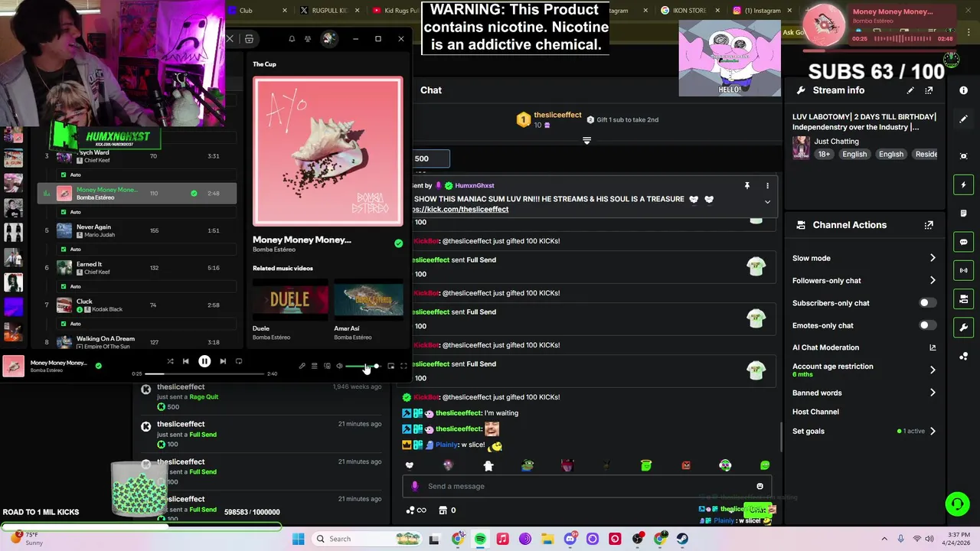Open channel shop icon below chat
This screenshot has height=551, width=980.
[x=443, y=510]
